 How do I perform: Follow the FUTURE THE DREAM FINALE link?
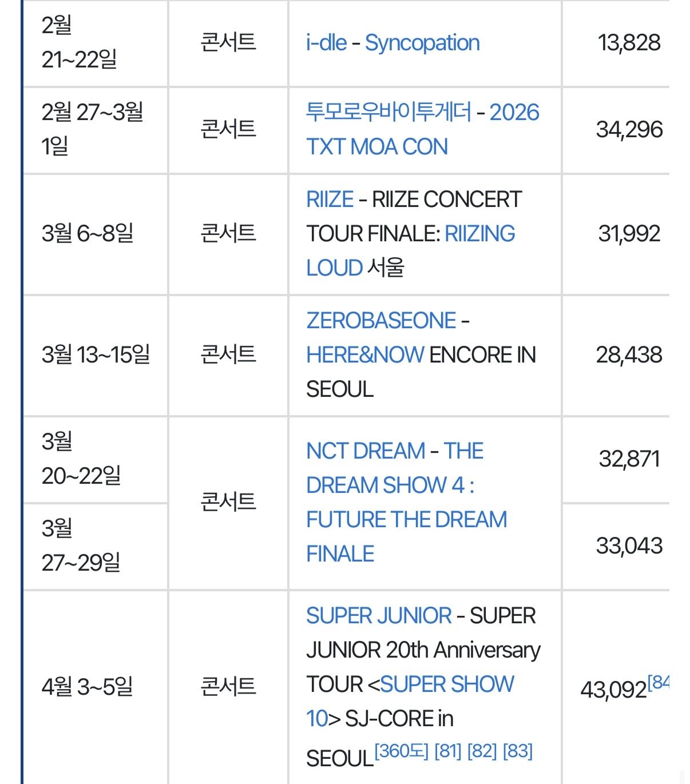pyautogui.click(x=406, y=520)
